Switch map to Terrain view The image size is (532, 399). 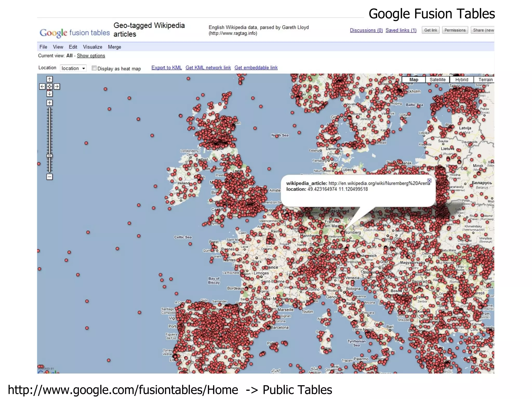point(485,80)
